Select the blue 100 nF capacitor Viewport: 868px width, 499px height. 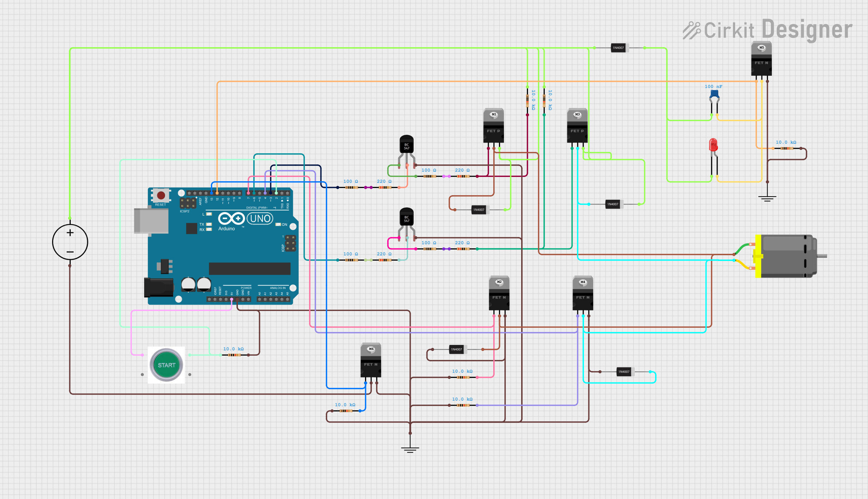[714, 94]
